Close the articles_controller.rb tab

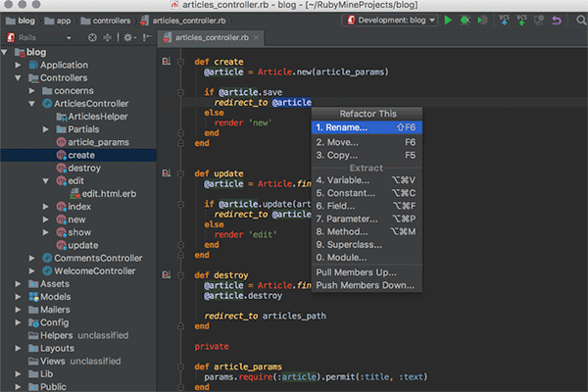[256, 37]
